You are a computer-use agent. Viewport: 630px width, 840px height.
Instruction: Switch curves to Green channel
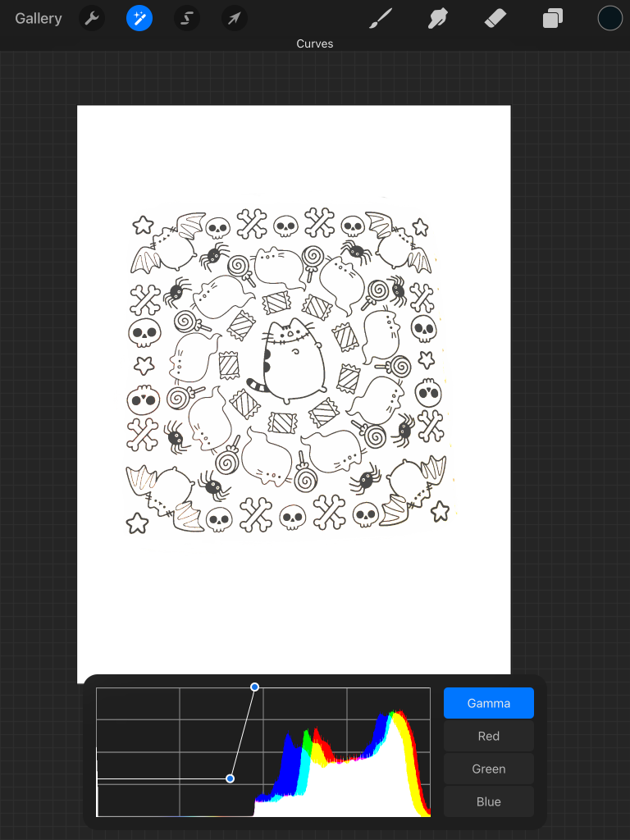tap(489, 769)
